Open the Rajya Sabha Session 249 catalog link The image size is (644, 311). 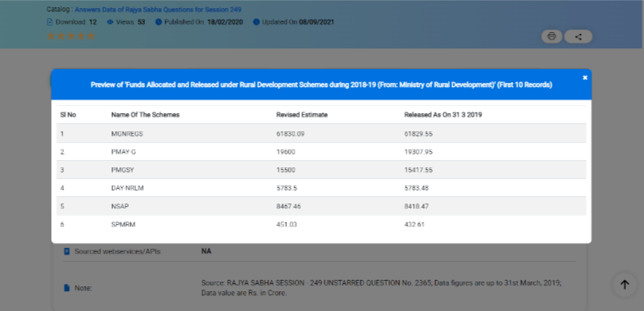click(158, 9)
